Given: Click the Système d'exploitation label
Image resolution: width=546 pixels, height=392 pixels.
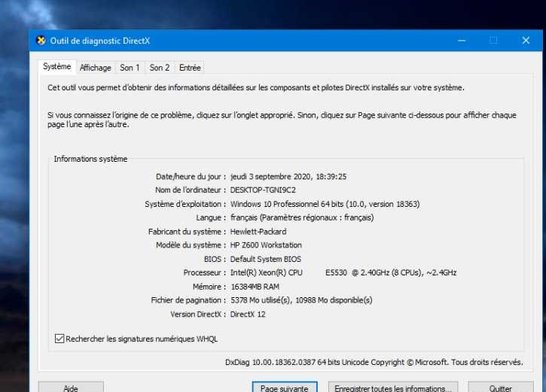Looking at the screenshot, I should (x=185, y=204).
